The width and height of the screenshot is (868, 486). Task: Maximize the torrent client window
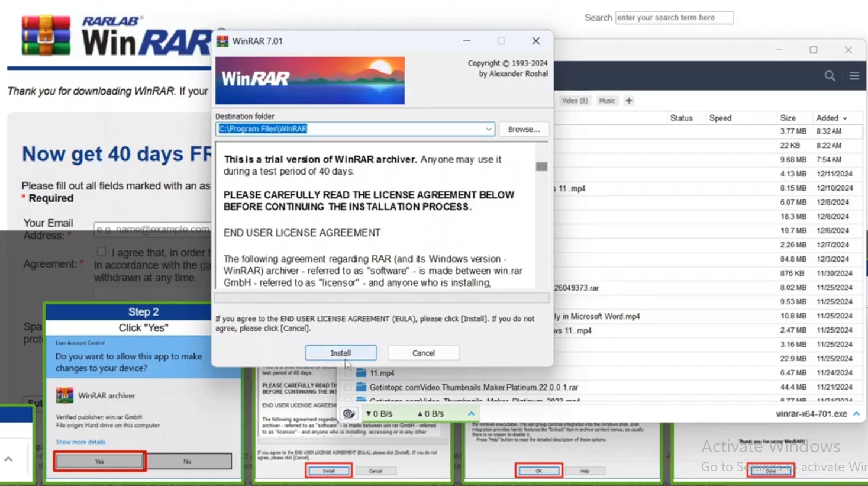tap(814, 50)
